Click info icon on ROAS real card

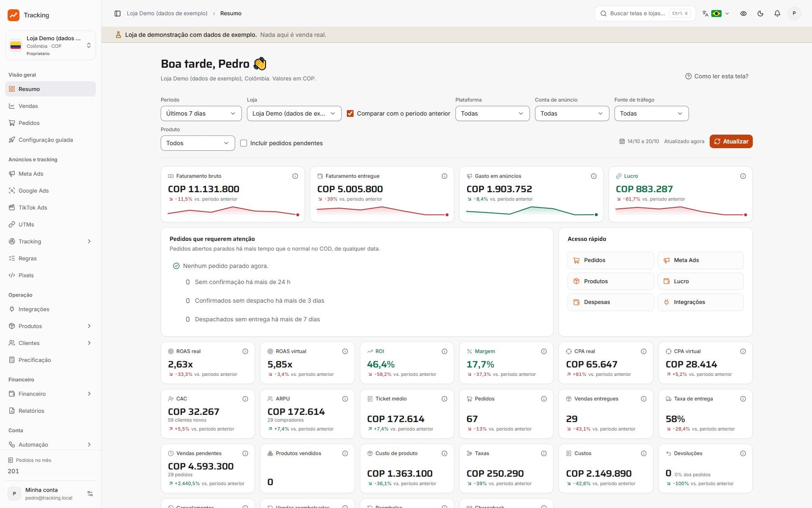coord(245,351)
